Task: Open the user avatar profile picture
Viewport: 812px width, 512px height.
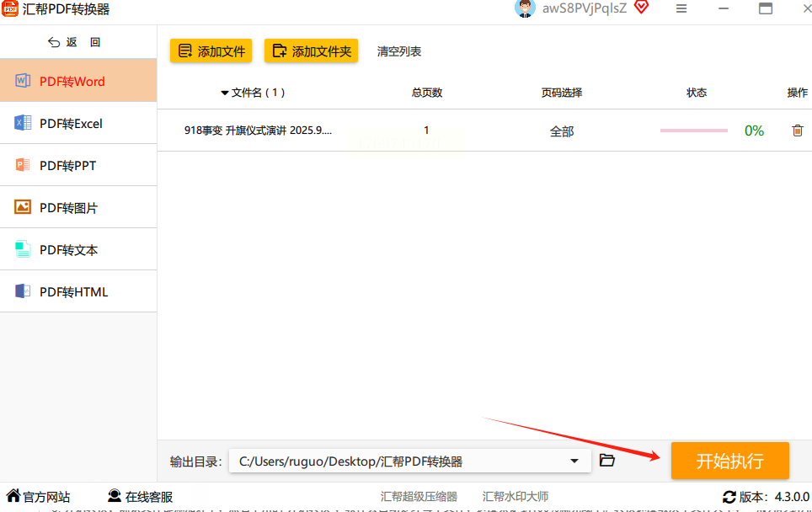Action: 525,8
